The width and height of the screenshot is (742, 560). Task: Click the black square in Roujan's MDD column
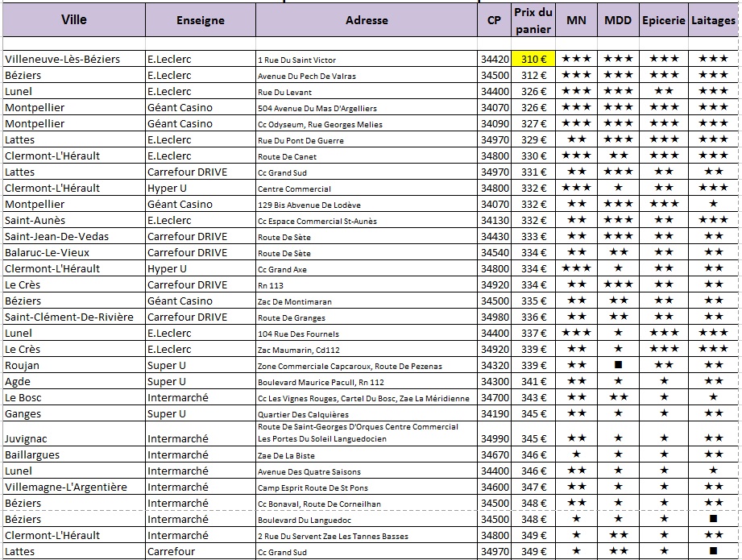point(618,364)
